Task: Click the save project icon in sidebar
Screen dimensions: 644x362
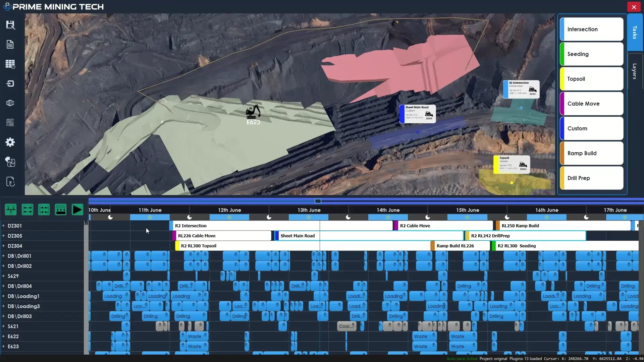Action: pos(10,25)
